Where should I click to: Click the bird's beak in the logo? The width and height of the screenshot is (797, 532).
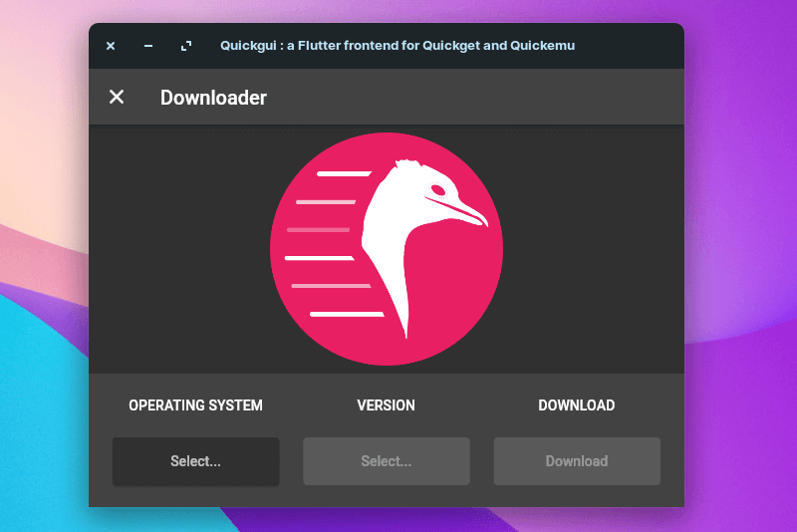pos(466,211)
